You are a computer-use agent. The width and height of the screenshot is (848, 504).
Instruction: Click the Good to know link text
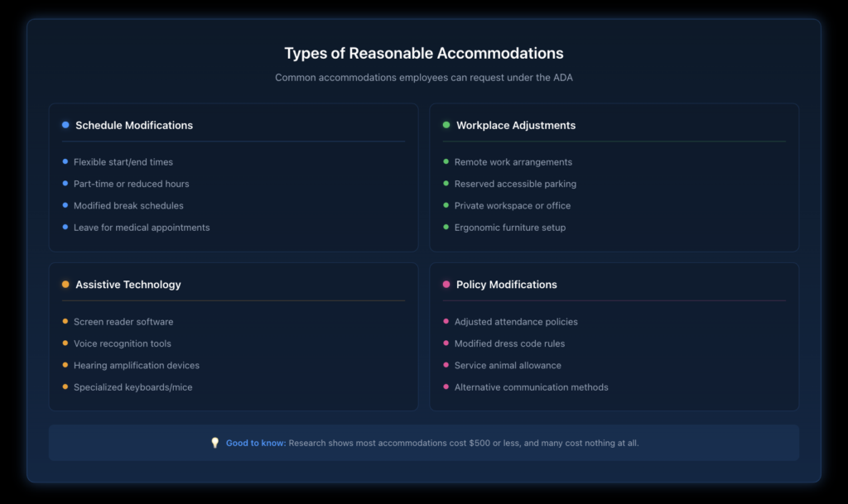(257, 443)
